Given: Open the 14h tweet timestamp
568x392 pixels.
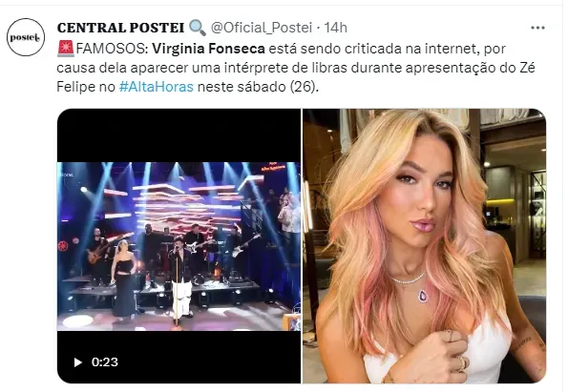Looking at the screenshot, I should 335,28.
